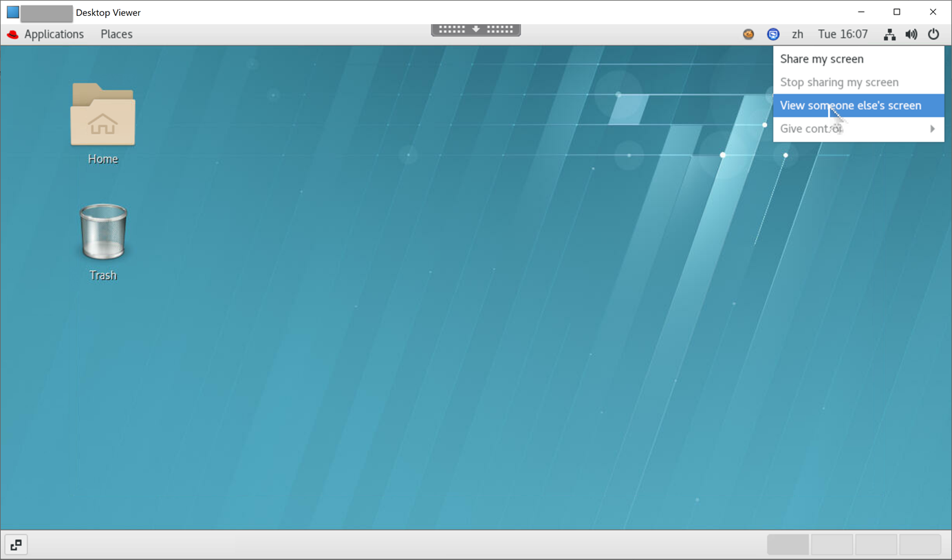Select the Home folder desktop icon
The image size is (952, 560).
[x=102, y=124]
